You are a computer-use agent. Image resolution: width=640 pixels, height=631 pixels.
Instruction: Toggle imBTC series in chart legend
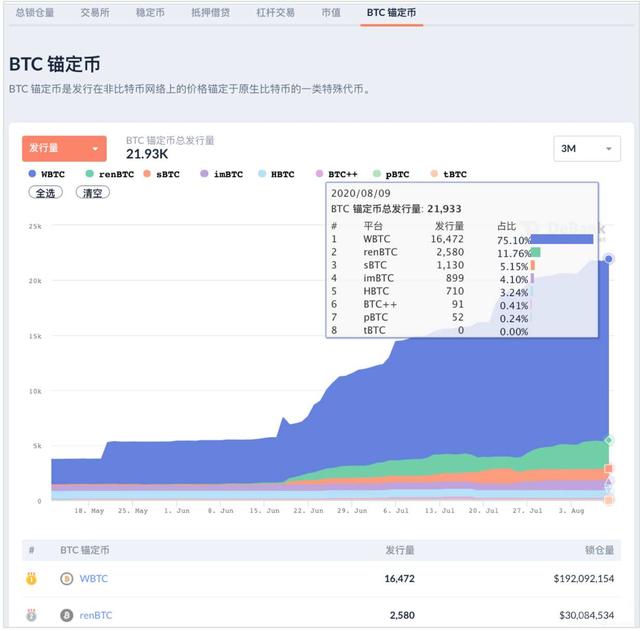[222, 174]
